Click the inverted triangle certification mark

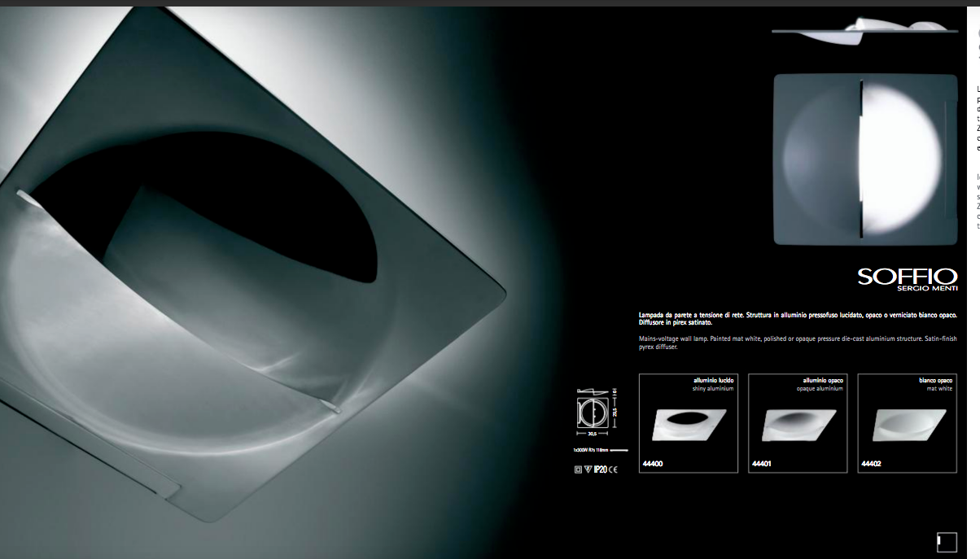(x=586, y=469)
